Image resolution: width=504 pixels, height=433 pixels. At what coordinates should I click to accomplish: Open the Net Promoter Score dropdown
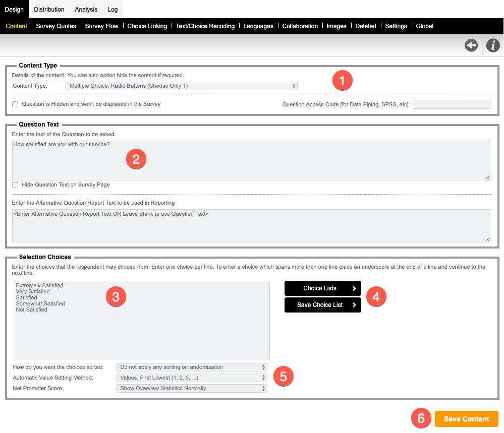click(x=192, y=388)
